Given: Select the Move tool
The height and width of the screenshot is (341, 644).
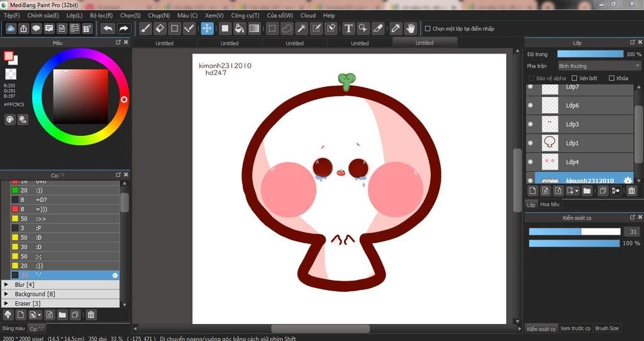Looking at the screenshot, I should point(207,28).
